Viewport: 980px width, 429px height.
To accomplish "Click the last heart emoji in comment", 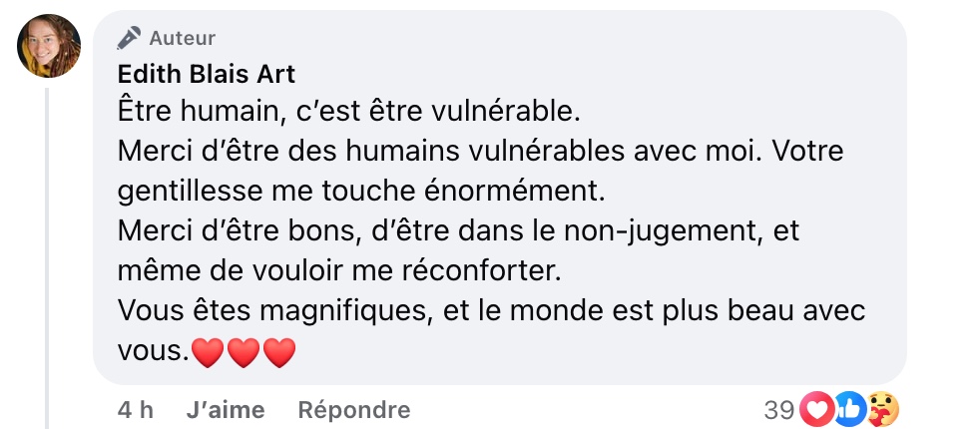I will tap(279, 353).
